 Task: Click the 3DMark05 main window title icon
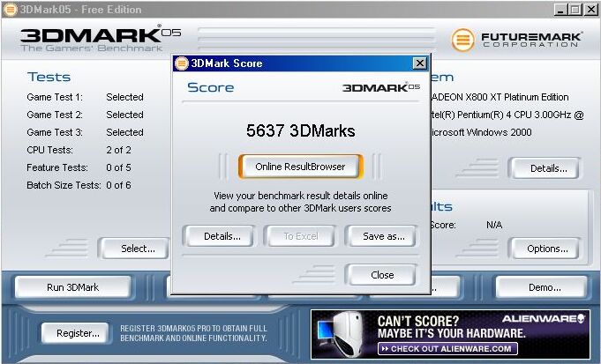pyautogui.click(x=10, y=10)
